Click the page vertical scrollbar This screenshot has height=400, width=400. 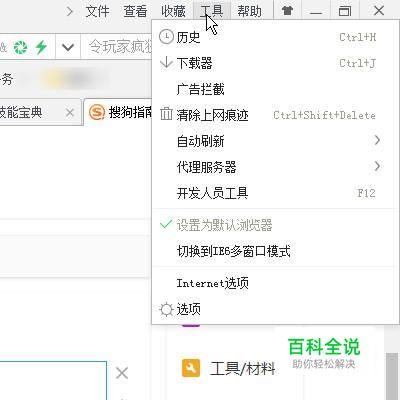click(x=391, y=376)
